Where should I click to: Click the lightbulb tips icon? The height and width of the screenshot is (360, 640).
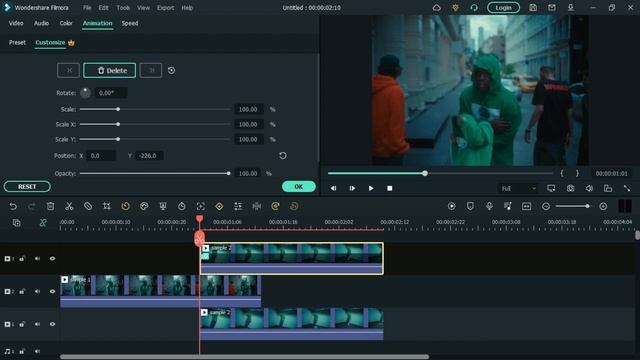click(x=455, y=8)
